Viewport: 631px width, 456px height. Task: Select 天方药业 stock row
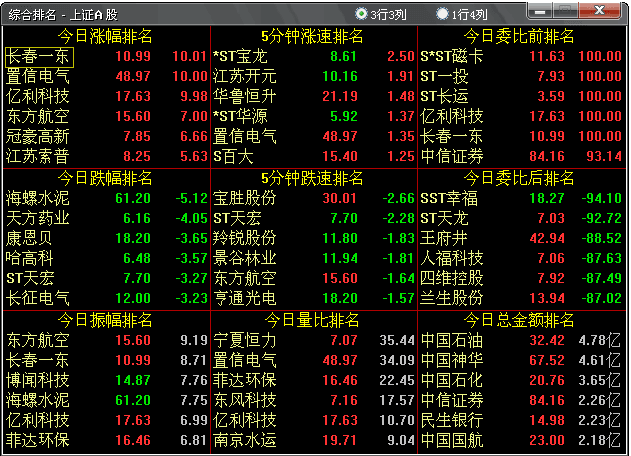[107, 218]
